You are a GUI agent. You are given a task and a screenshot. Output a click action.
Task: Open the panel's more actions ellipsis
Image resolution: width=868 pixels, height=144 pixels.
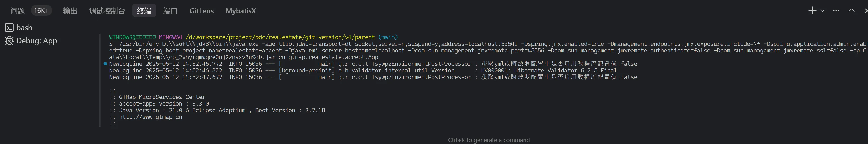tap(836, 11)
